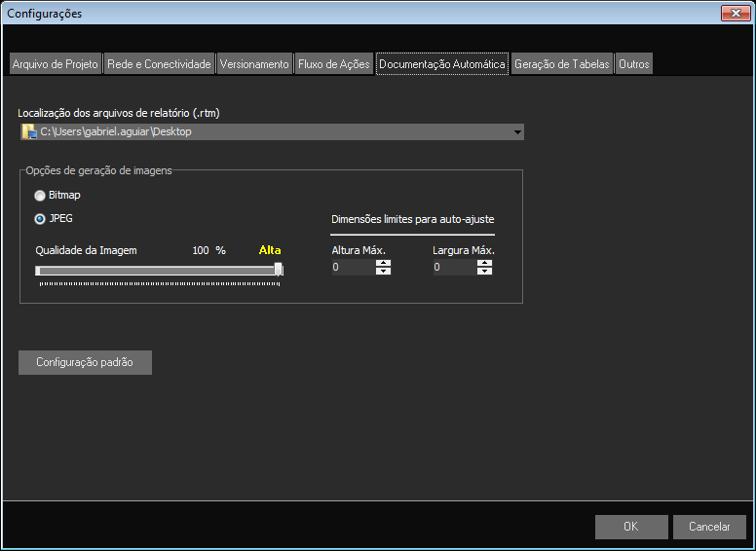Screen dimensions: 756x551
Task: Select the Bitmap radio button
Action: [40, 196]
